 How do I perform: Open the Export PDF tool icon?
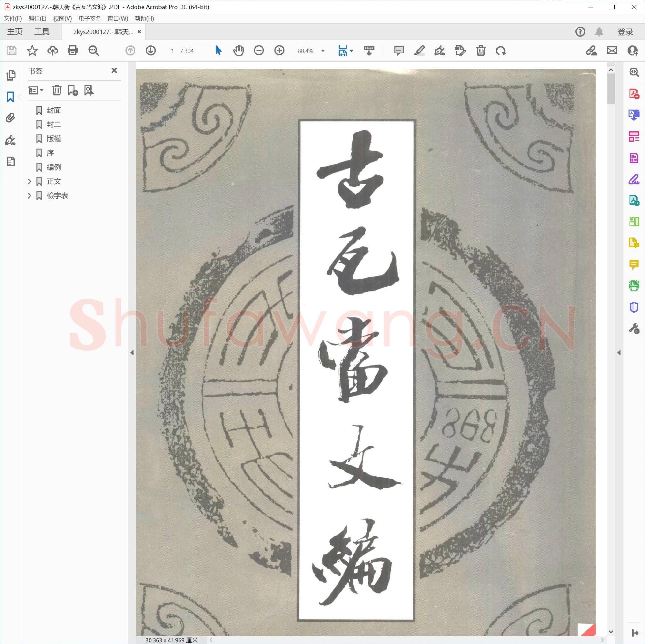634,114
